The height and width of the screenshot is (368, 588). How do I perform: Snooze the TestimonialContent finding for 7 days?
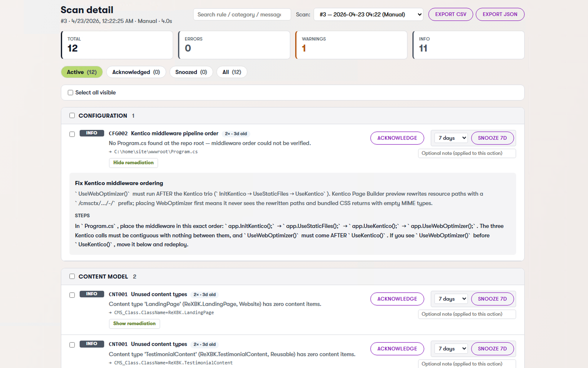493,349
